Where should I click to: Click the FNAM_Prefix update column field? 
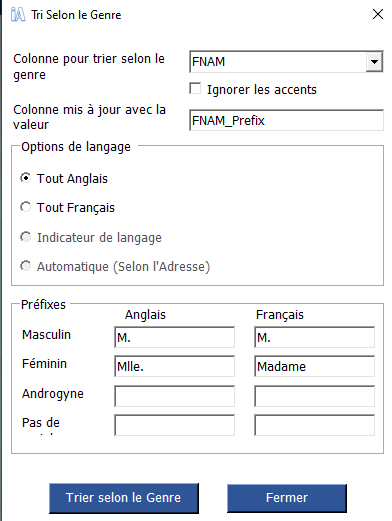(x=286, y=120)
